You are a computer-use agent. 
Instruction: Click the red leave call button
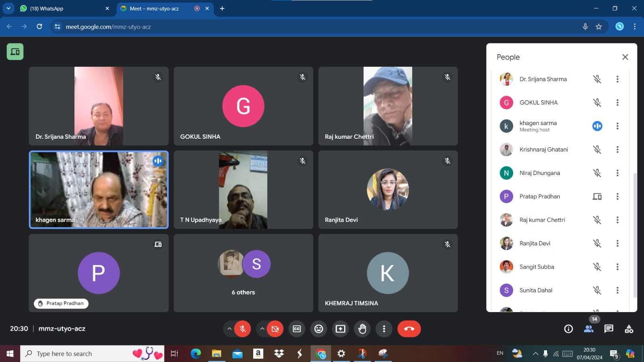pyautogui.click(x=409, y=329)
